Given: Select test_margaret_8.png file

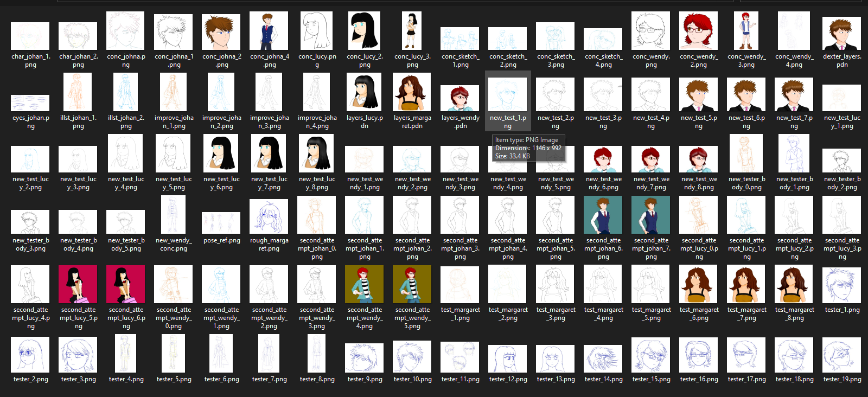Looking at the screenshot, I should [794, 284].
